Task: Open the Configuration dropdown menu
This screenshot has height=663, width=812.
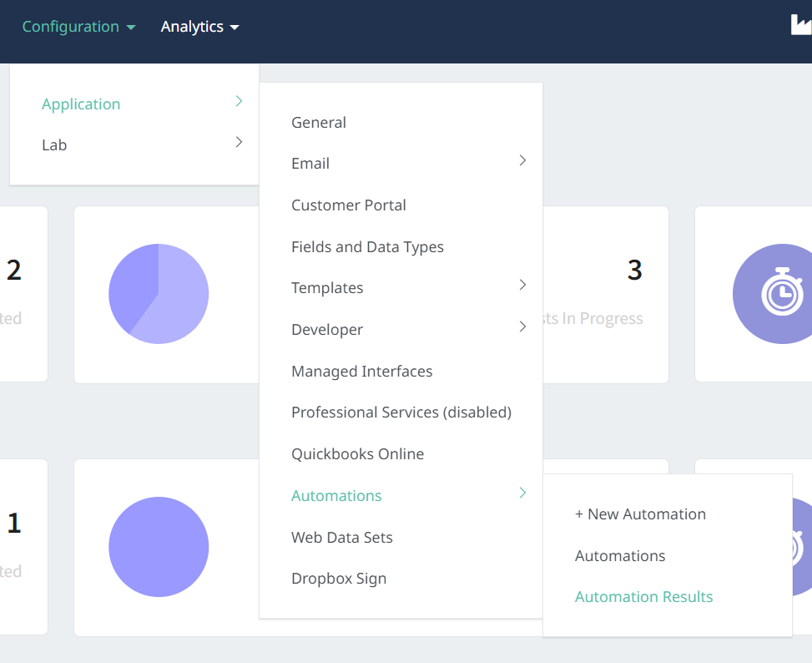Action: click(x=78, y=27)
